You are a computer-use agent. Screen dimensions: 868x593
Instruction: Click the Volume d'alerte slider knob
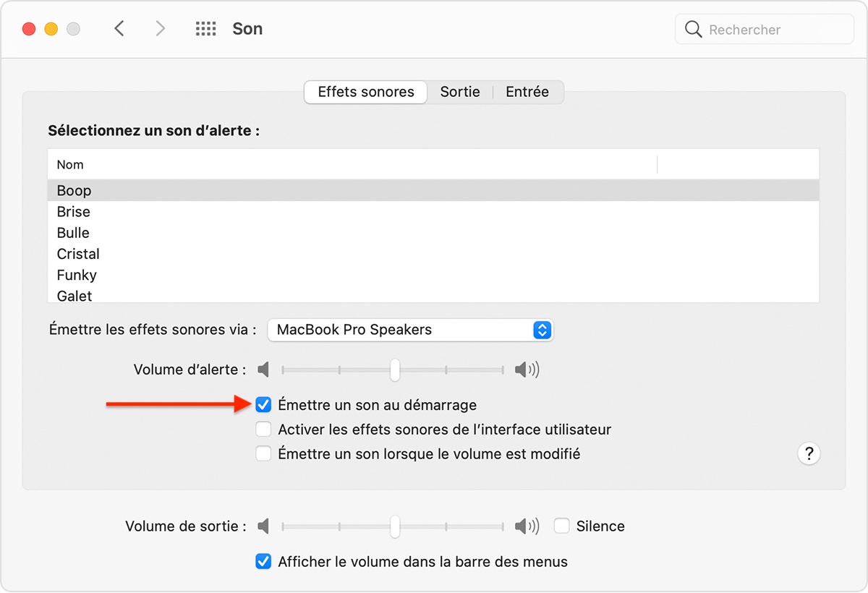point(395,370)
